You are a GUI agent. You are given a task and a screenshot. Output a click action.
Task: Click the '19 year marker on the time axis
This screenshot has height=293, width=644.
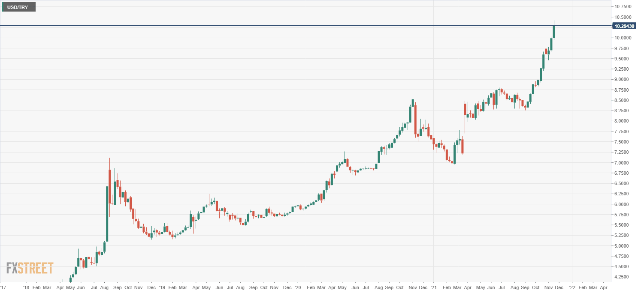click(162, 289)
